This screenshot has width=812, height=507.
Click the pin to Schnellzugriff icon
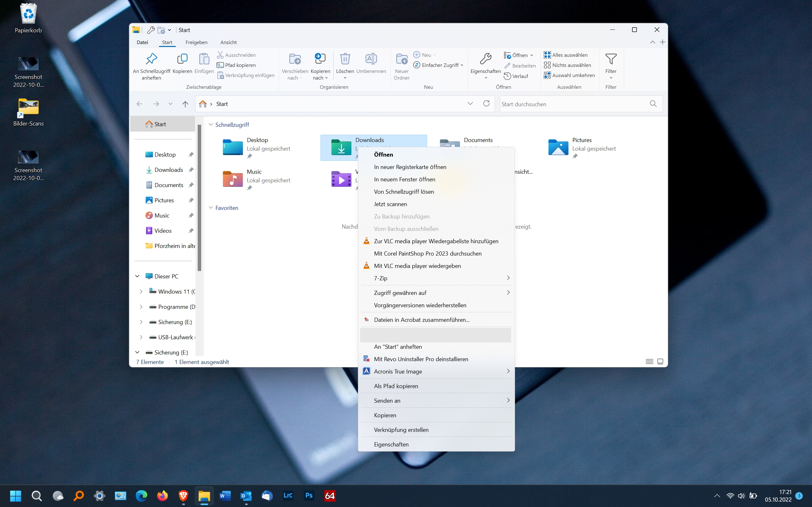point(151,60)
